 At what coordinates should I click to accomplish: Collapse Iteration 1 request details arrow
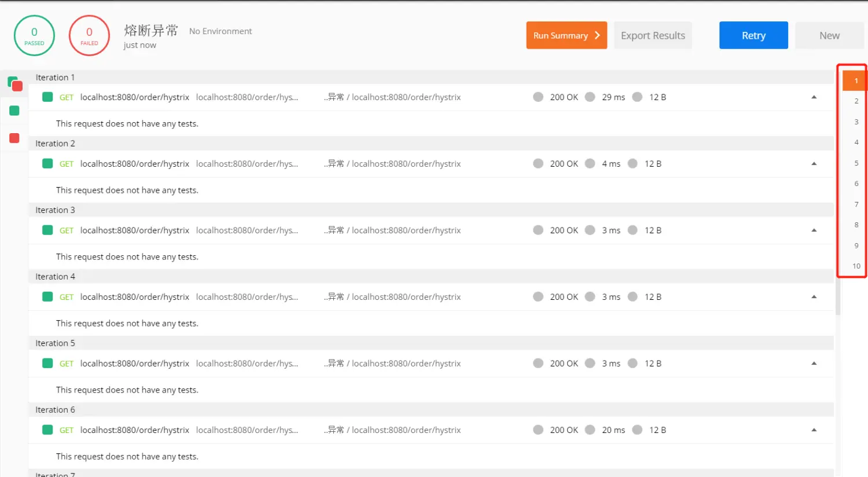(x=814, y=97)
